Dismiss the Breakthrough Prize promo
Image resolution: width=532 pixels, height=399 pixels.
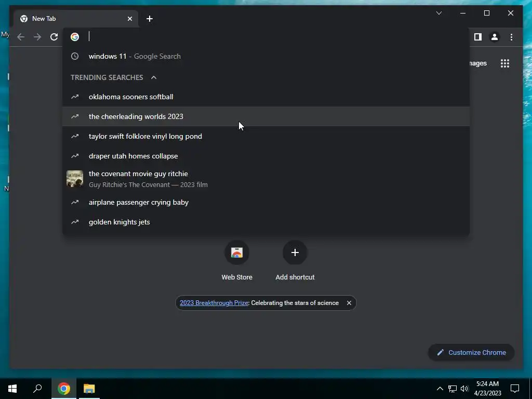349,303
